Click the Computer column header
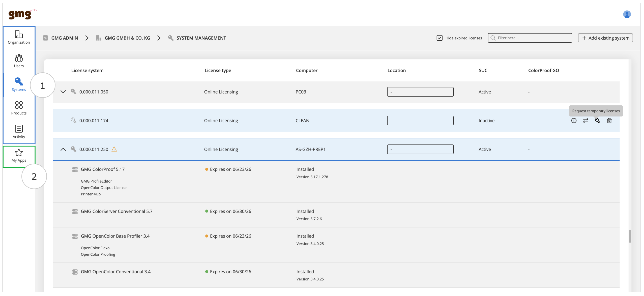644x296 pixels. pyautogui.click(x=307, y=71)
